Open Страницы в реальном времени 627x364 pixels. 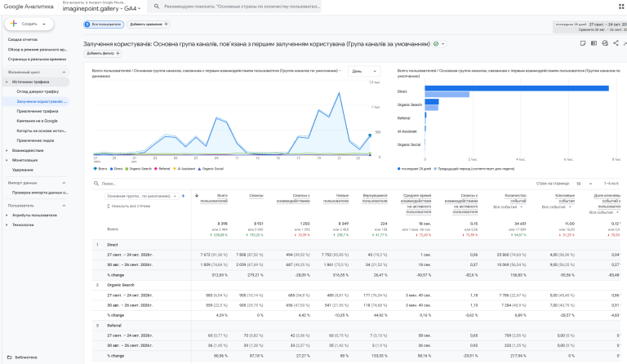coord(37,59)
